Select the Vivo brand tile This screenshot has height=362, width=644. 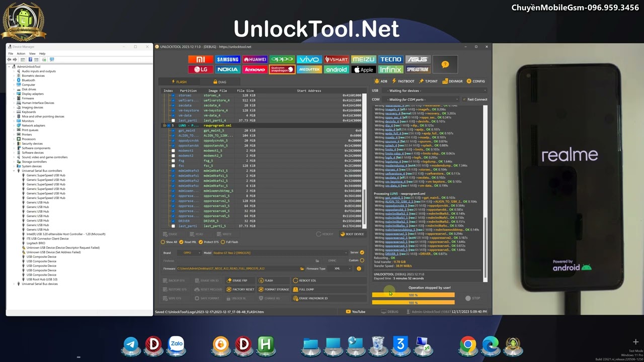(309, 59)
